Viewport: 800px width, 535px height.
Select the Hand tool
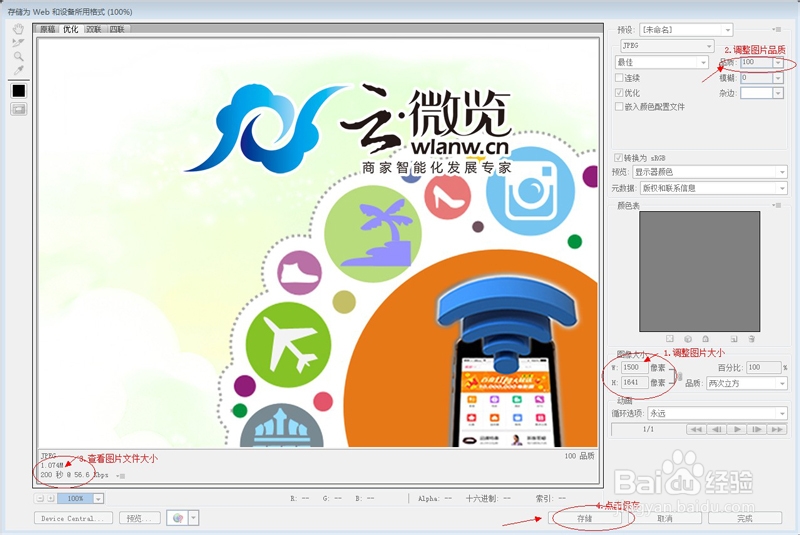[x=18, y=29]
